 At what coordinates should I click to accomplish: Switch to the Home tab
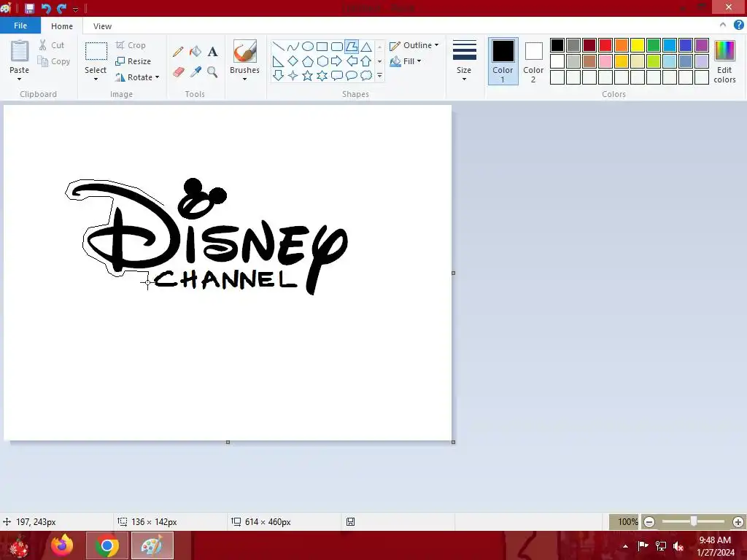pos(62,26)
